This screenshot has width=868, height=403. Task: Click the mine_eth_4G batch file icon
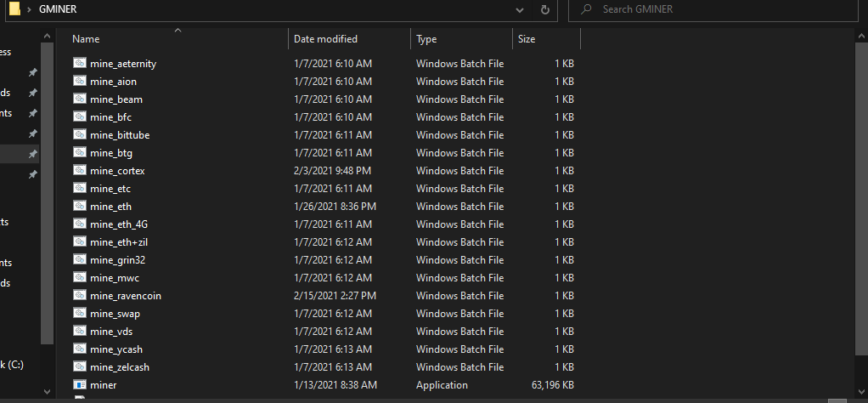80,224
